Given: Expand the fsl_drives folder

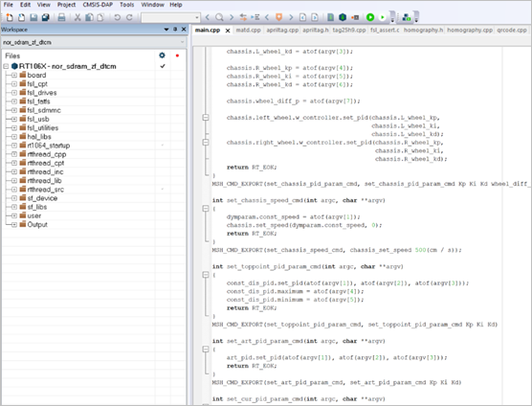Looking at the screenshot, I should pyautogui.click(x=14, y=93).
